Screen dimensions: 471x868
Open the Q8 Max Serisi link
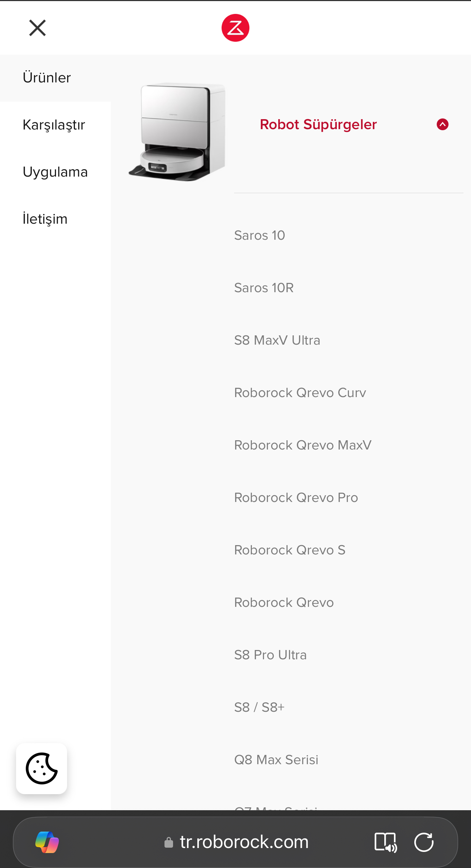click(276, 760)
